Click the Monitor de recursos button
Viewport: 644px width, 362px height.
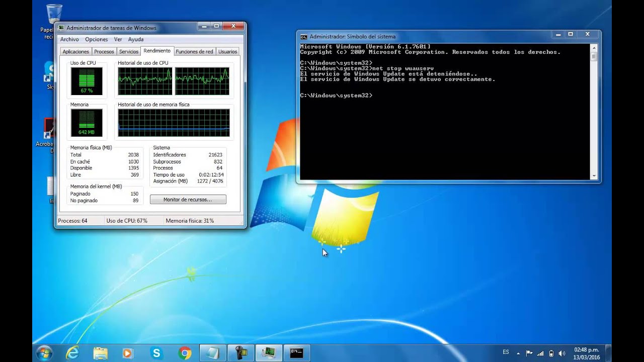[x=188, y=200]
